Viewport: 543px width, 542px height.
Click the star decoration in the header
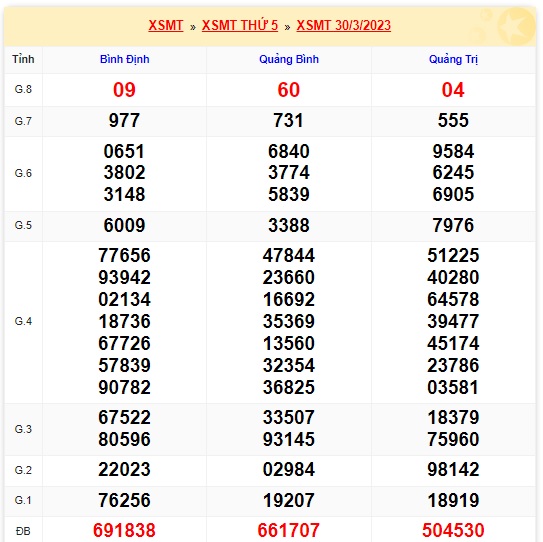point(515,26)
